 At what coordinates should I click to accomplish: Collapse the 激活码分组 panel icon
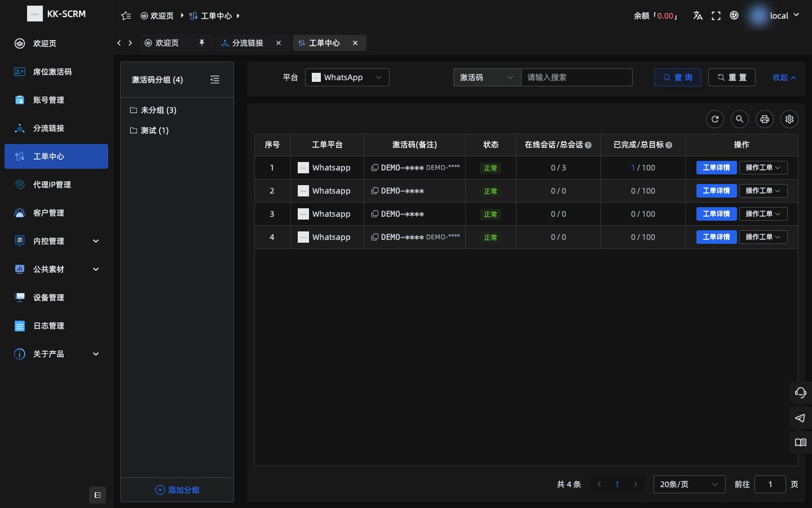[x=215, y=80]
